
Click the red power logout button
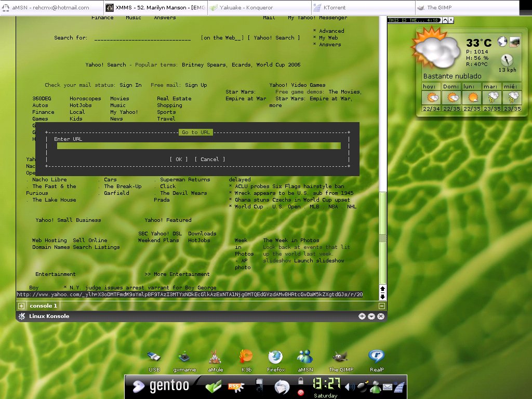[301, 393]
